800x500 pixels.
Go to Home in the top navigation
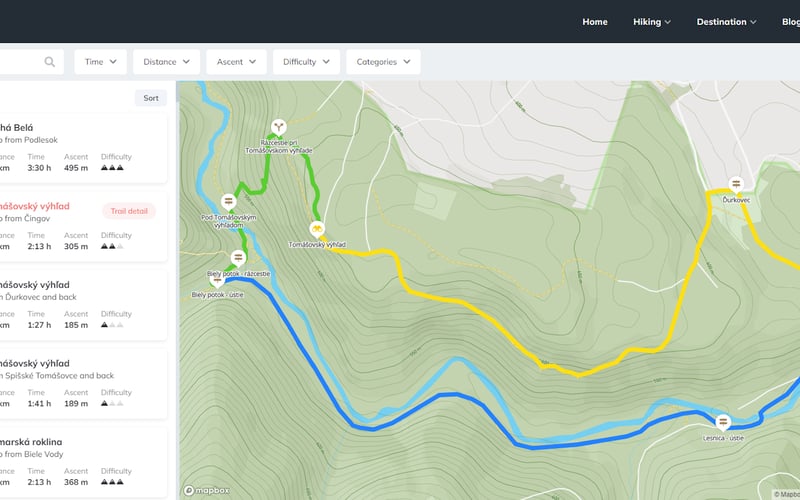(x=595, y=22)
